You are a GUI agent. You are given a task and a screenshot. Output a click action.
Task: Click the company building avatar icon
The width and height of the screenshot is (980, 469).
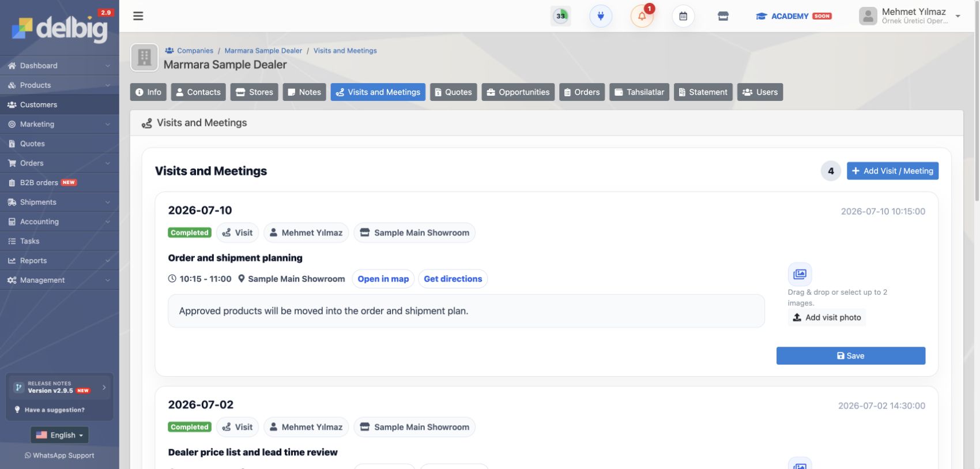click(144, 58)
